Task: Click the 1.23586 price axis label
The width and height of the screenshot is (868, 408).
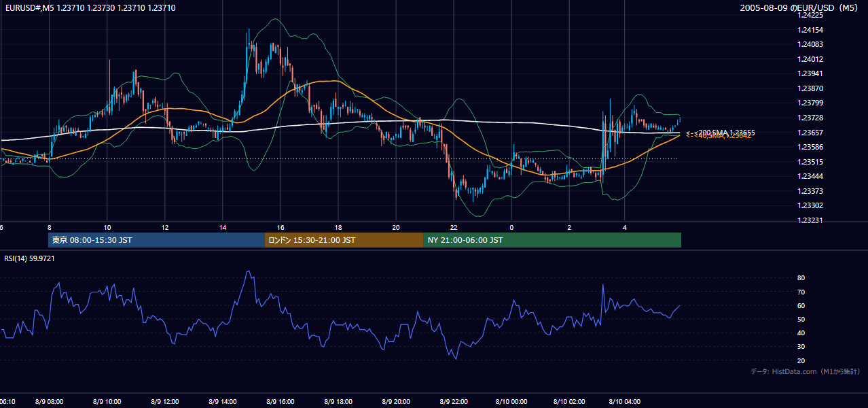Action: click(x=811, y=148)
